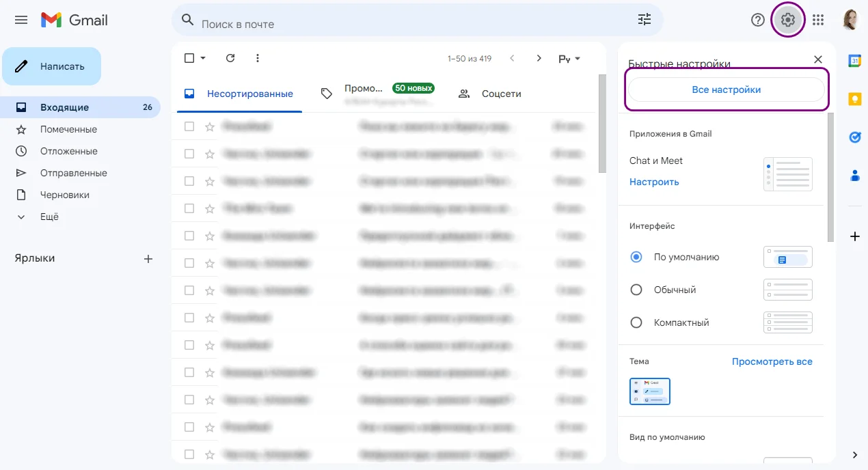Image resolution: width=868 pixels, height=470 pixels.
Task: Open the input language Ру dropdown
Action: click(569, 59)
